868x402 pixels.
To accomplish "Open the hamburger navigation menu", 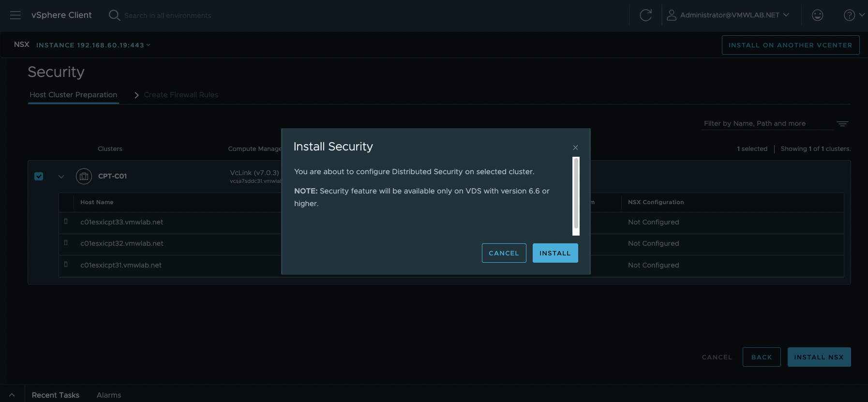I will (15, 15).
